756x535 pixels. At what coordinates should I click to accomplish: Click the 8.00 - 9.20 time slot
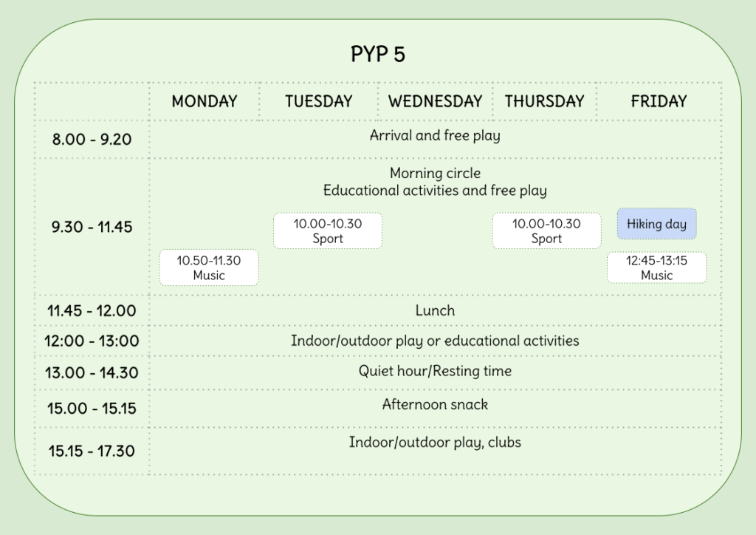coord(92,139)
